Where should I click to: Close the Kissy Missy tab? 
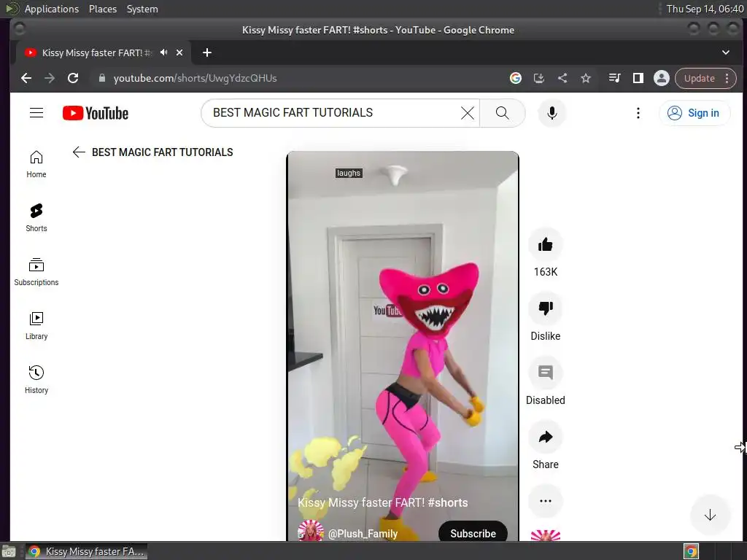[179, 52]
